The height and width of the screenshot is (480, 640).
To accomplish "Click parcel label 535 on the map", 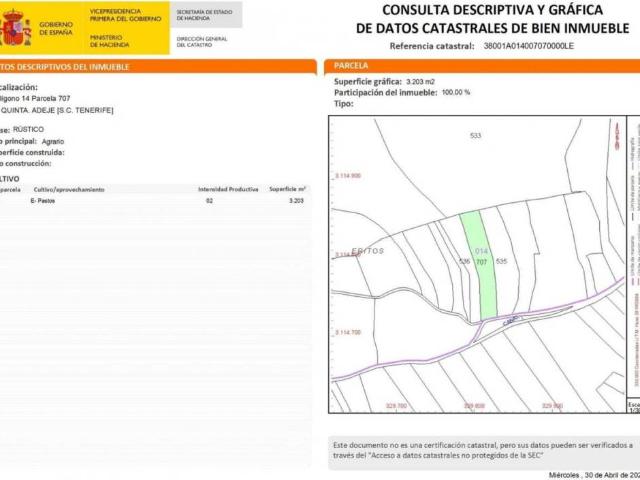I will point(501,261).
